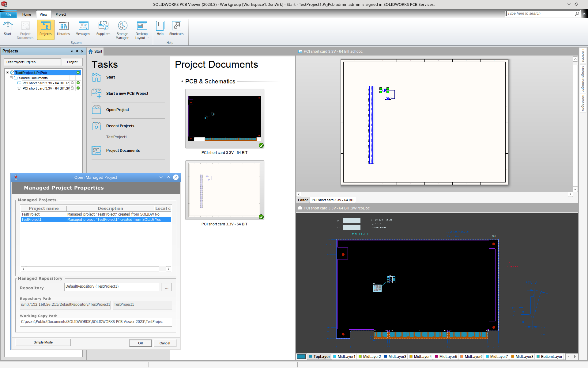Open the Libraries side panel tab

(x=583, y=56)
